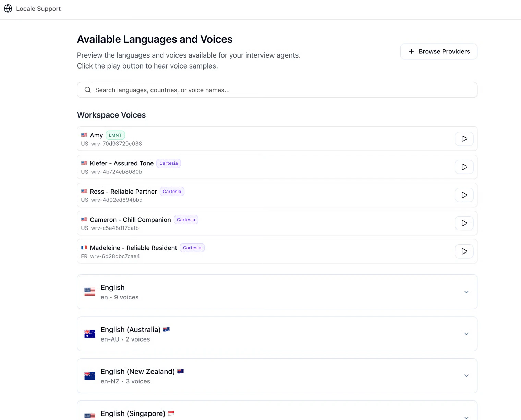The image size is (521, 420).
Task: Click the small New Zealand flag emoji after title
Action: tap(181, 371)
